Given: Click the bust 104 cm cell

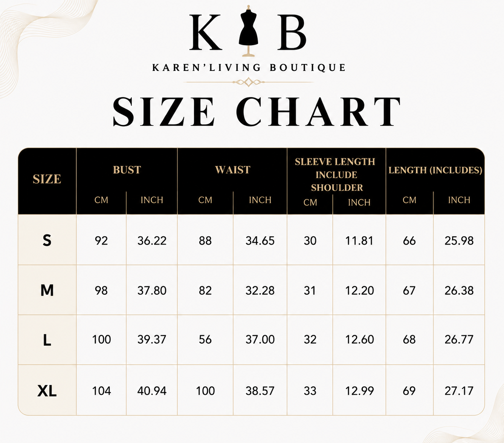Looking at the screenshot, I should 101,391.
